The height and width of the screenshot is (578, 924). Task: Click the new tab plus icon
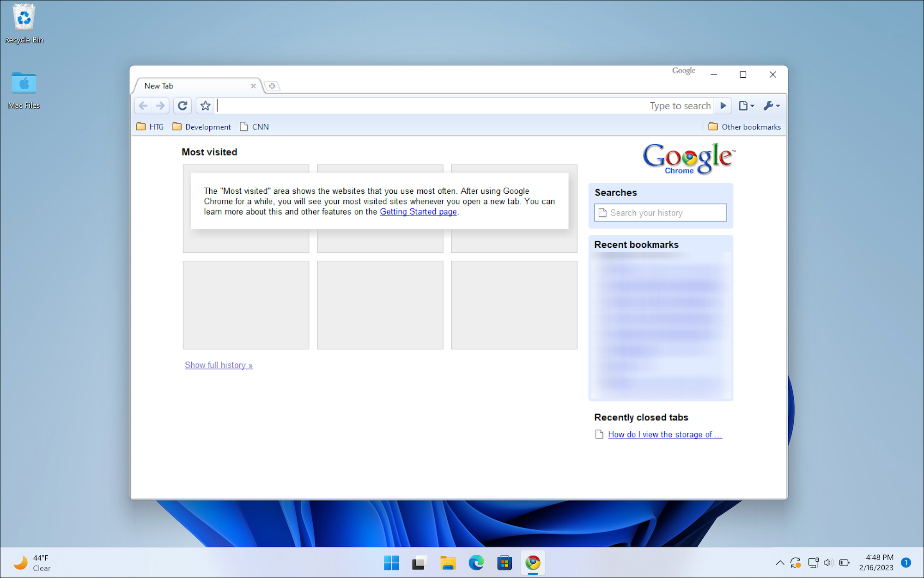point(271,85)
